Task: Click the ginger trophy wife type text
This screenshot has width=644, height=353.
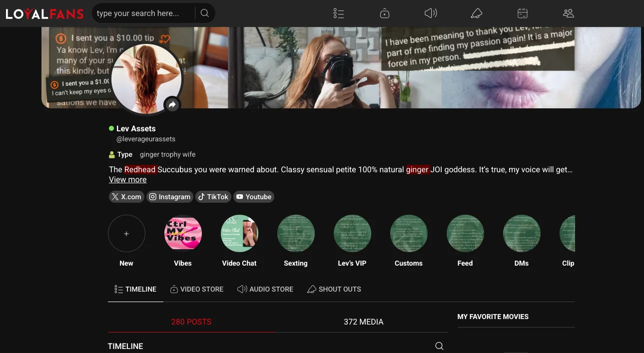Action: [x=168, y=154]
